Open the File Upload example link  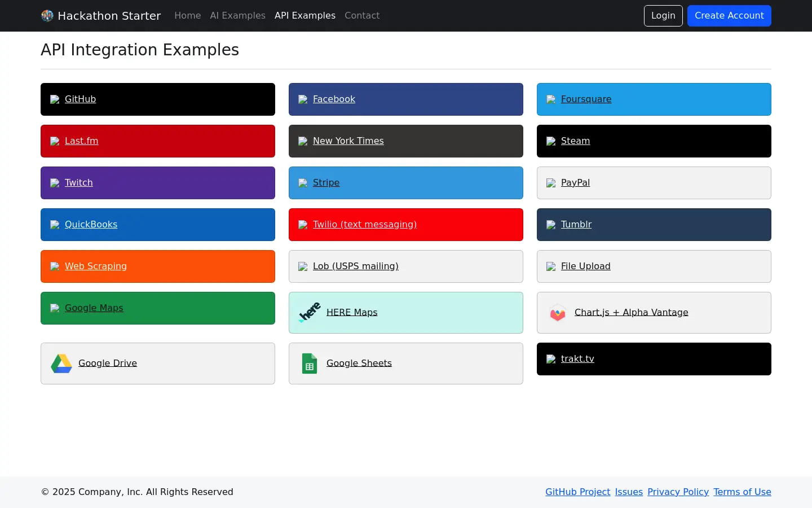coord(585,266)
